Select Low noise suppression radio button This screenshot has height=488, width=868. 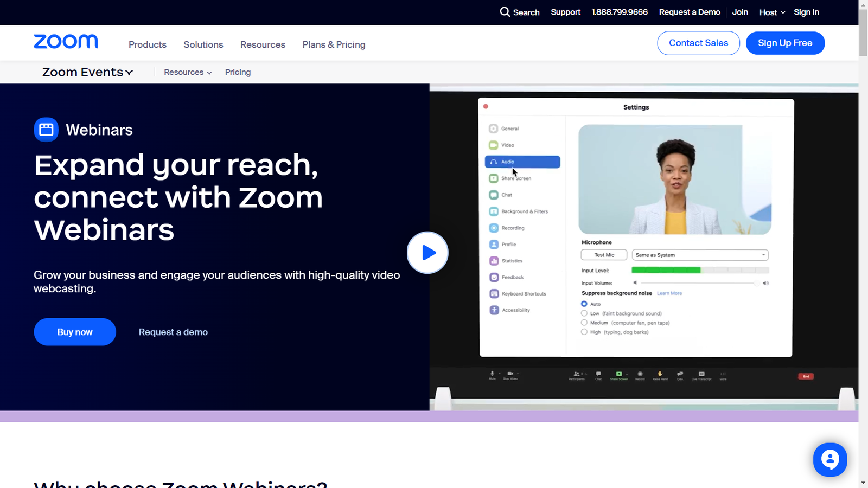pyautogui.click(x=584, y=313)
